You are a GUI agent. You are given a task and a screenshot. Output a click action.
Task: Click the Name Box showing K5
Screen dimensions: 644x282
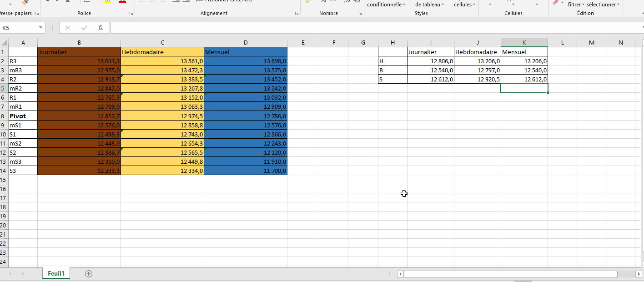(x=19, y=28)
